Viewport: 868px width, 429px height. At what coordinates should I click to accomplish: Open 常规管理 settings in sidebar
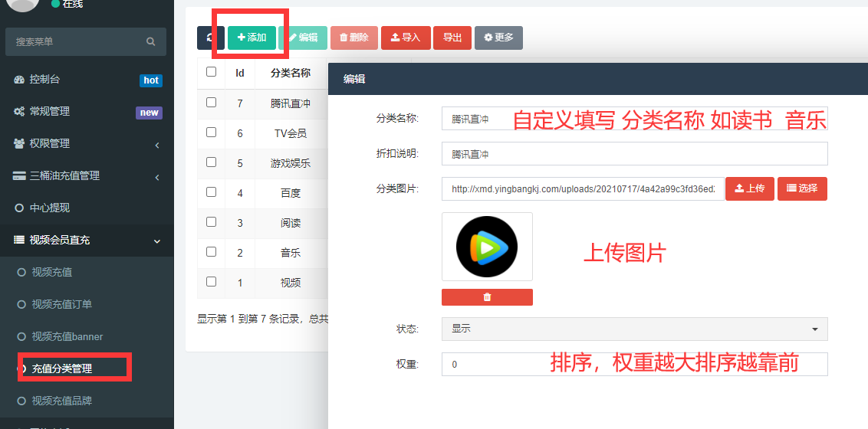49,112
